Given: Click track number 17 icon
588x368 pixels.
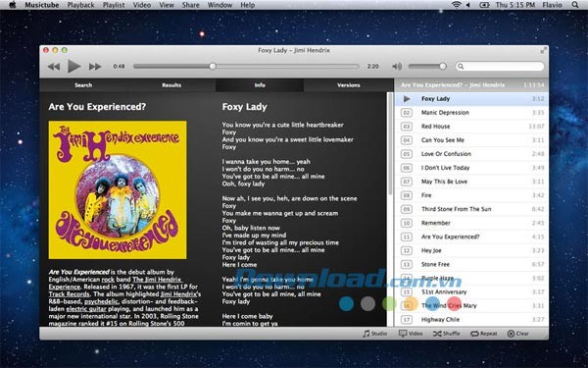Looking at the screenshot, I should pos(407,320).
